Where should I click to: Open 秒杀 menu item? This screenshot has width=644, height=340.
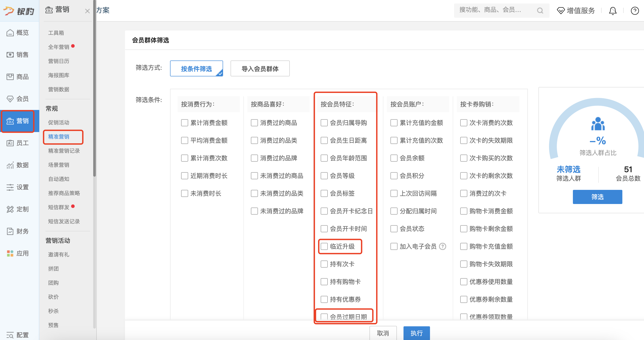(x=53, y=311)
